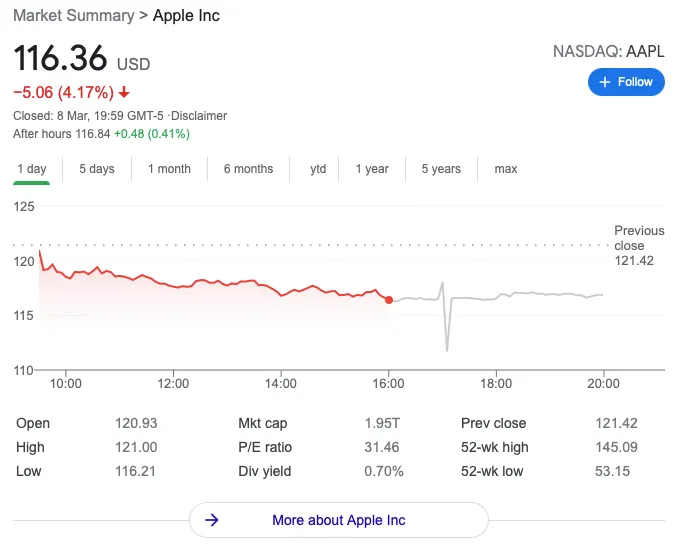
Task: Switch to the 5 days tab
Action: [97, 169]
